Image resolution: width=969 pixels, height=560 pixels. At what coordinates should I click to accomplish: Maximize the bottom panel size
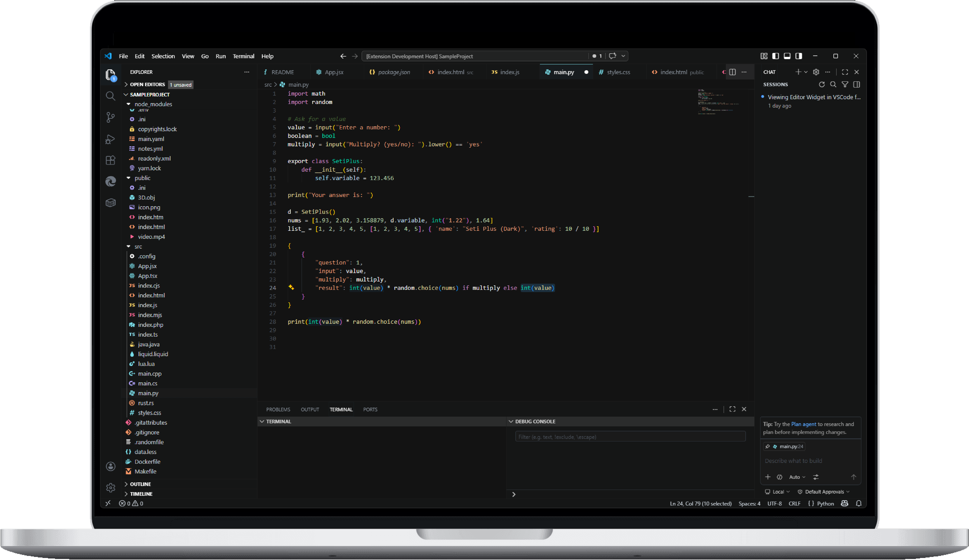(732, 409)
